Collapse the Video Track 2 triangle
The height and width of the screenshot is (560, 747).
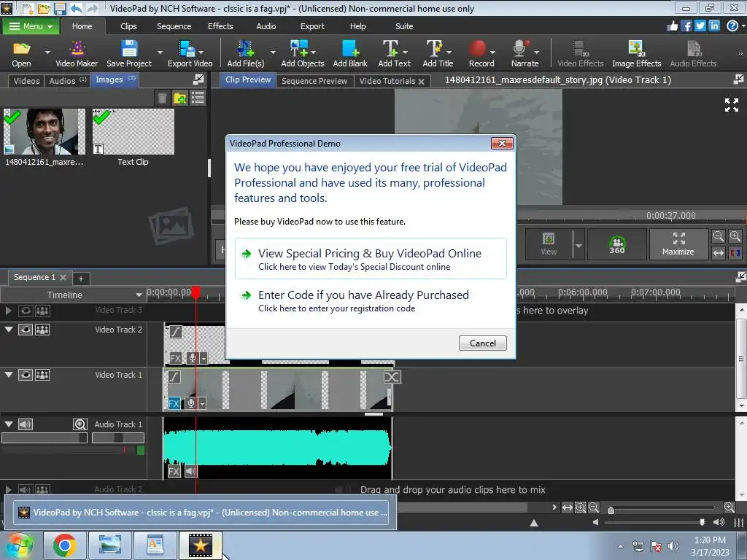(x=9, y=329)
